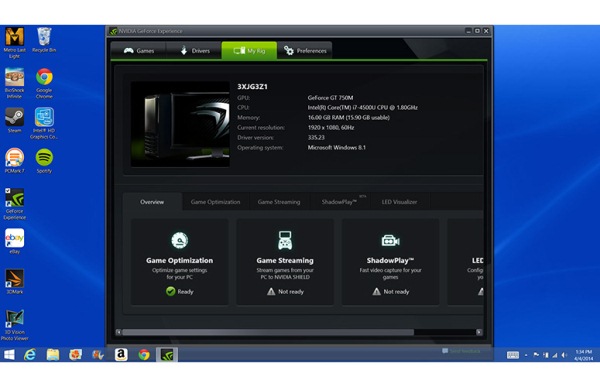Close the GeForce Experience window

pos(486,31)
